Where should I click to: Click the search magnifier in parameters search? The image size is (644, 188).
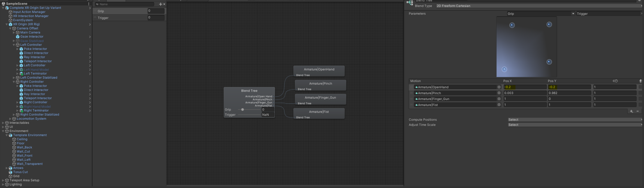[x=98, y=4]
